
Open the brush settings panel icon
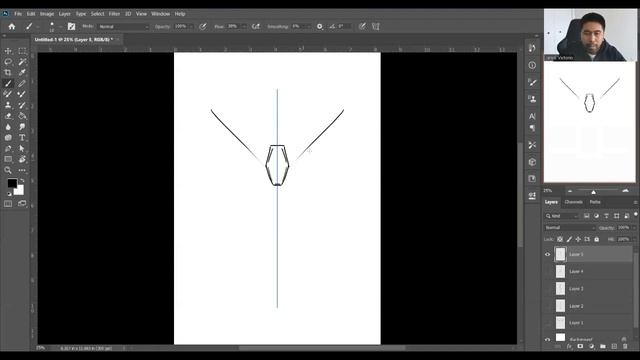pyautogui.click(x=71, y=27)
